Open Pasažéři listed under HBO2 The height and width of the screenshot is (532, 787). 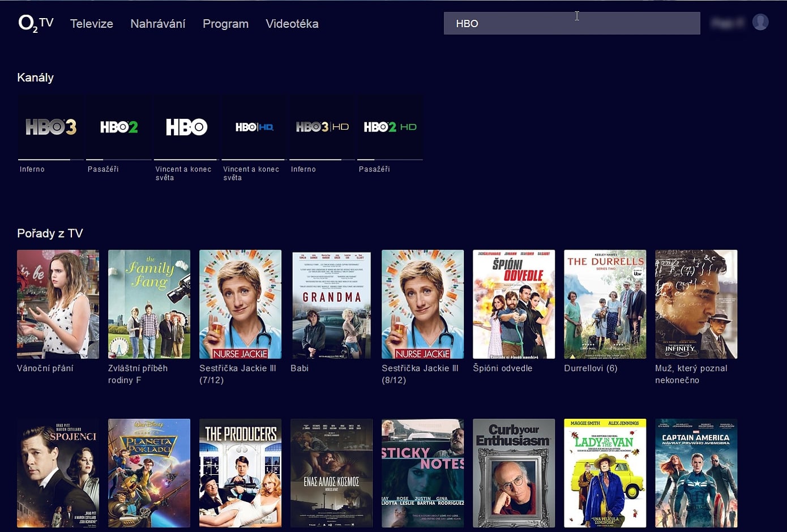point(103,169)
